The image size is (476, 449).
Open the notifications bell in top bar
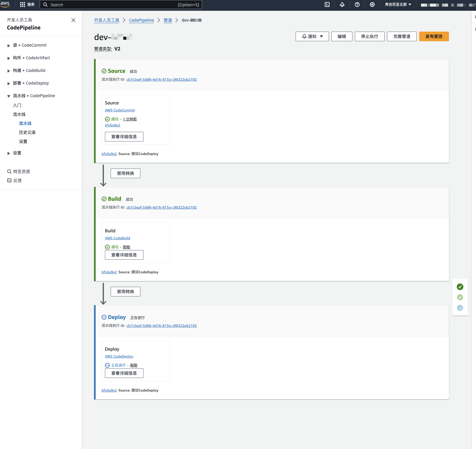[x=342, y=5]
